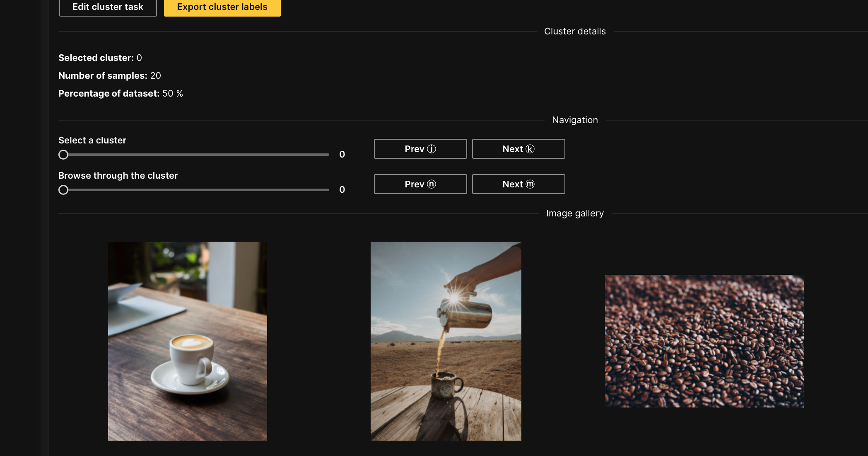Image resolution: width=868 pixels, height=456 pixels.
Task: Click the Browse through the cluster slider track
Action: (x=195, y=189)
